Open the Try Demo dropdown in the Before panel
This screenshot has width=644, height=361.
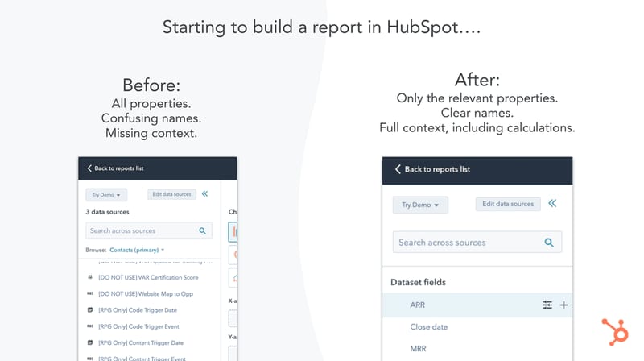(106, 195)
